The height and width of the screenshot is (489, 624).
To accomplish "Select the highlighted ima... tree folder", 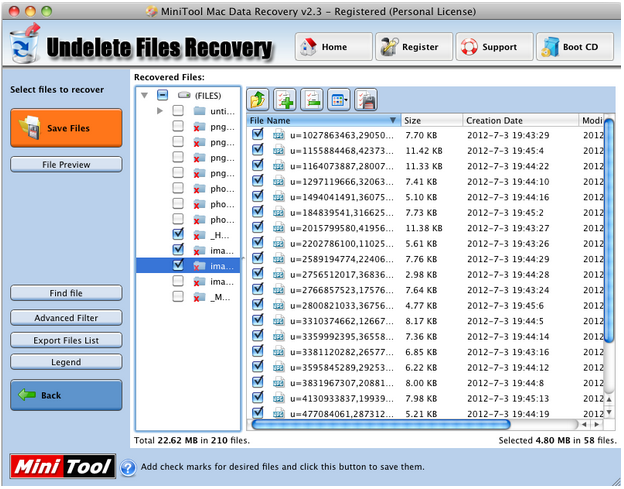I will [188, 266].
